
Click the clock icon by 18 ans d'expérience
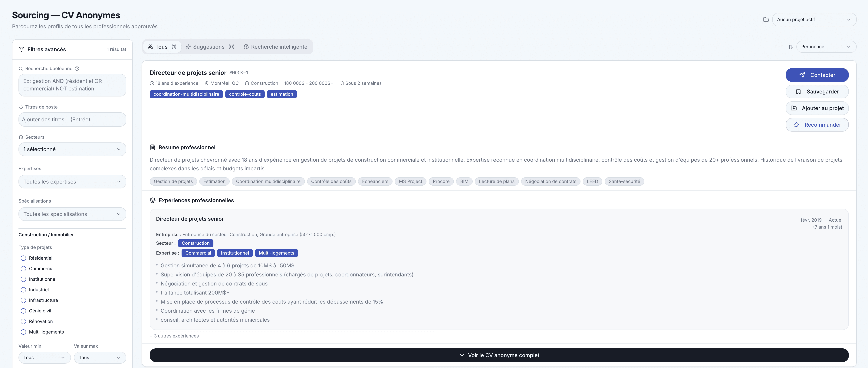point(152,83)
